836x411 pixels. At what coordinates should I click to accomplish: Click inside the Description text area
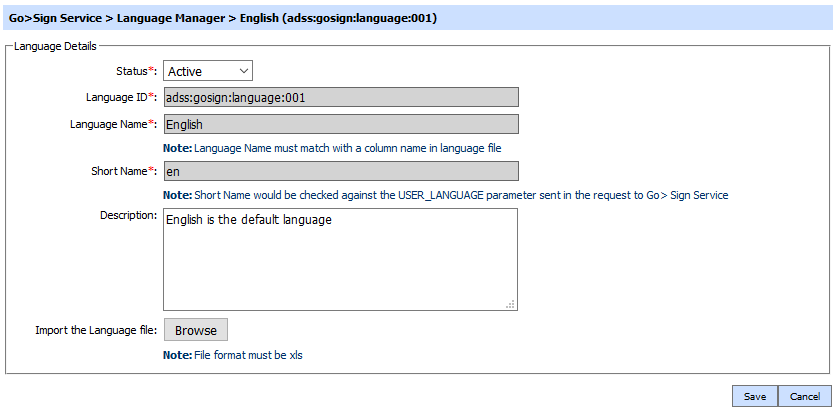pos(340,258)
